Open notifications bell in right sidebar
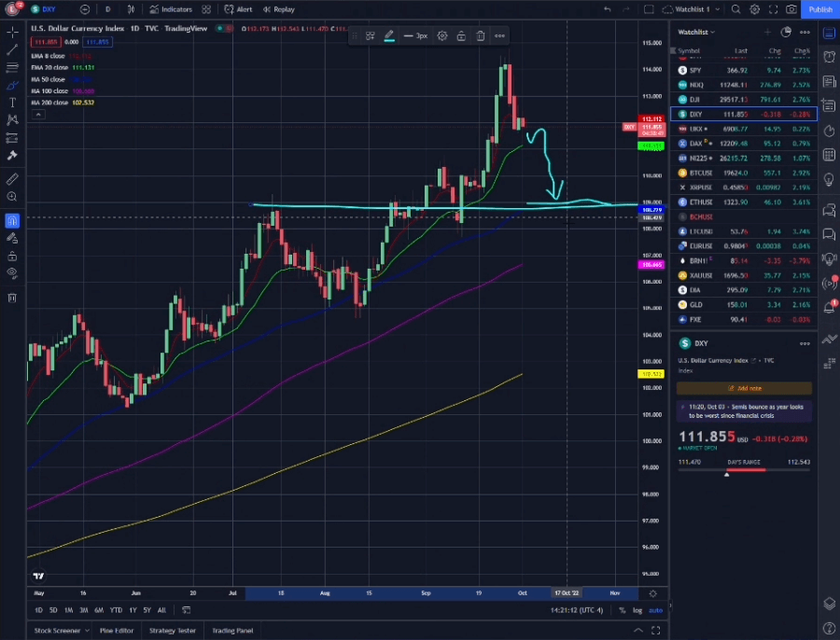 [830, 308]
